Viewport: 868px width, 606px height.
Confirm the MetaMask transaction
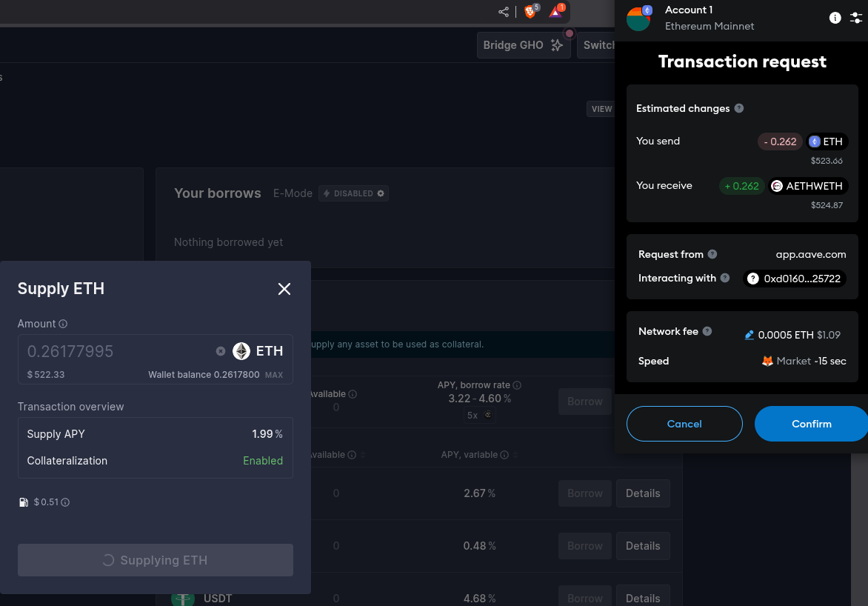(811, 424)
